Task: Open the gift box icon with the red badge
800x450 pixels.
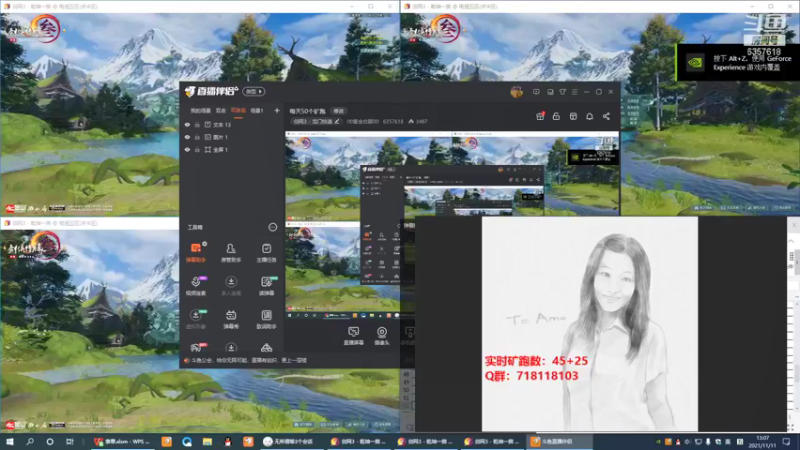Action: pos(540,116)
